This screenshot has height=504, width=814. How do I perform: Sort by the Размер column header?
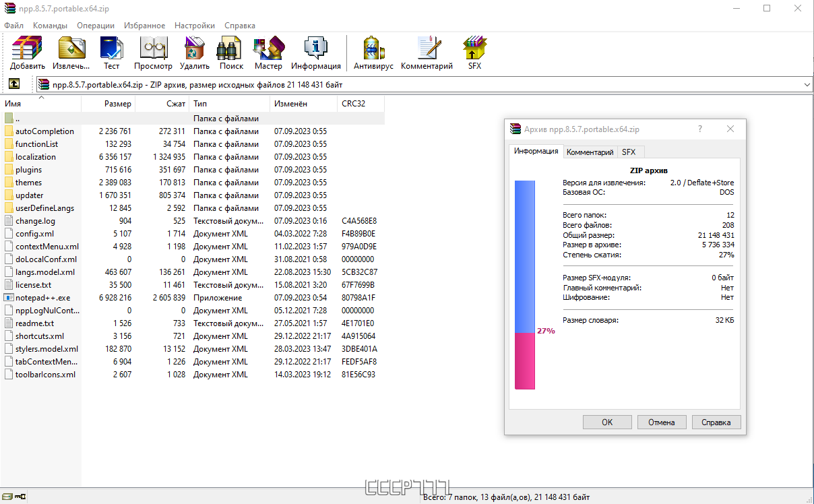108,104
